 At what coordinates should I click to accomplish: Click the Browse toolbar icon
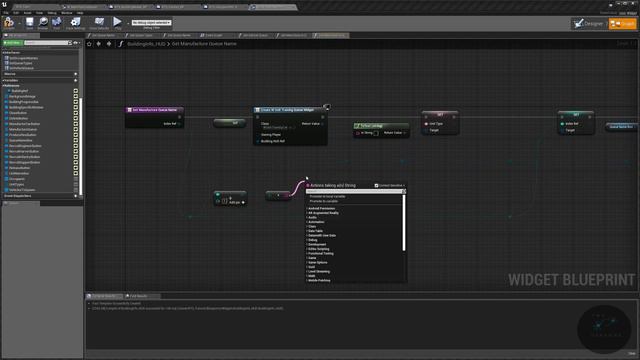[43, 23]
